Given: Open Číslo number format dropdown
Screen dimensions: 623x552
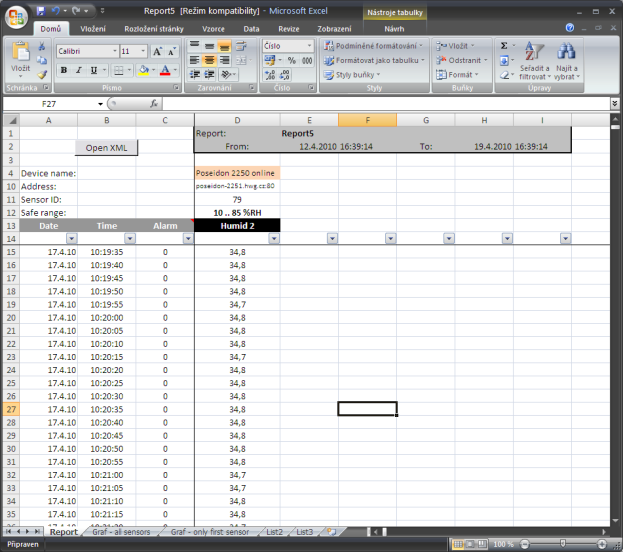Looking at the screenshot, I should point(309,46).
